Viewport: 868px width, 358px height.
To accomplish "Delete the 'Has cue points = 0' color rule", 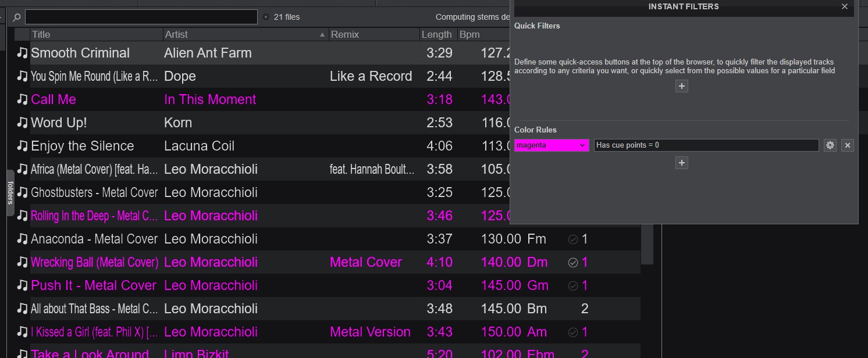I will point(848,145).
